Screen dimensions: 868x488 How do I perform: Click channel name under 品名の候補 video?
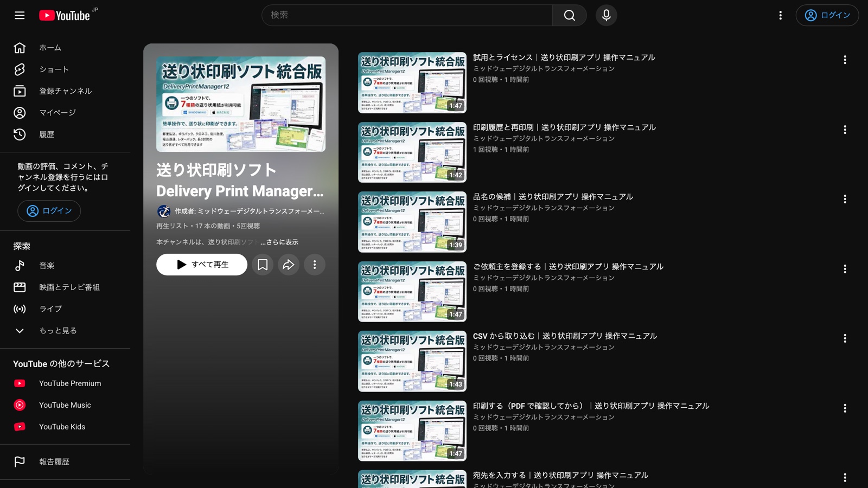544,208
